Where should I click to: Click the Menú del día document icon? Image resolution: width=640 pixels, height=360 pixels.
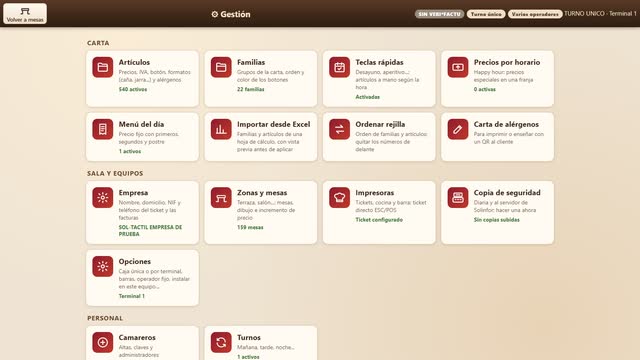click(102, 129)
